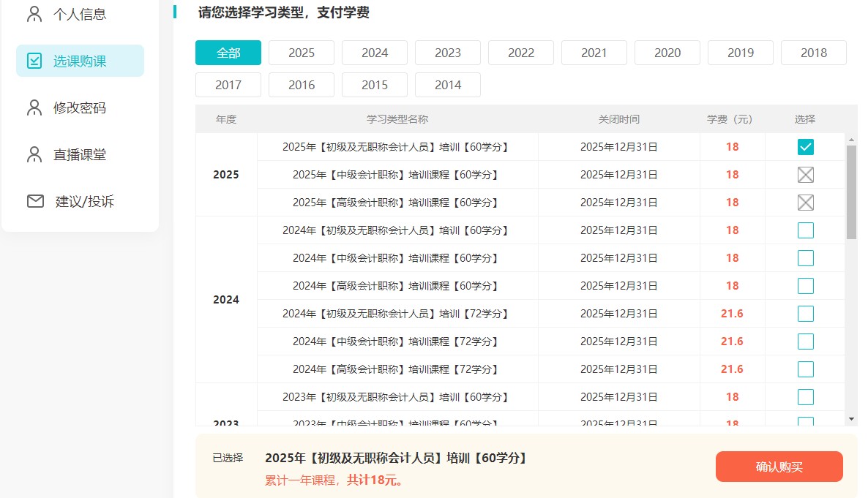Image resolution: width=868 pixels, height=498 pixels.
Task: Check 2024年 中级会计职称 72学分 row
Action: coord(806,342)
